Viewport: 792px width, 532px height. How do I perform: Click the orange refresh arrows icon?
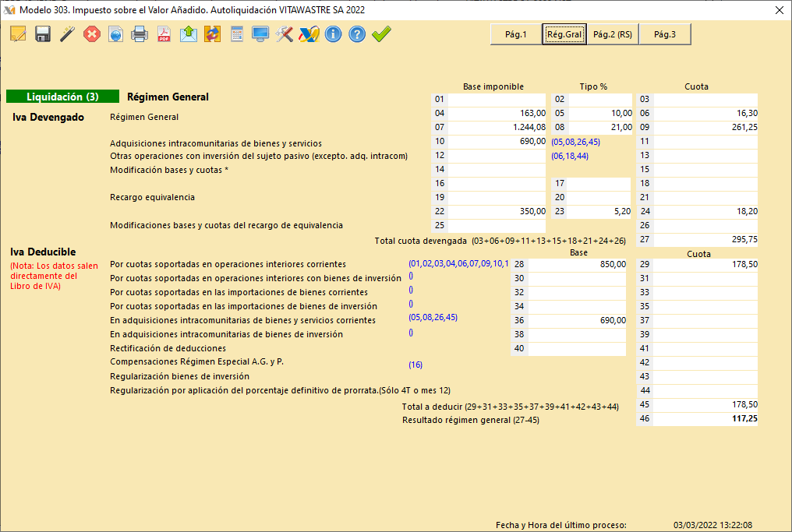click(212, 34)
